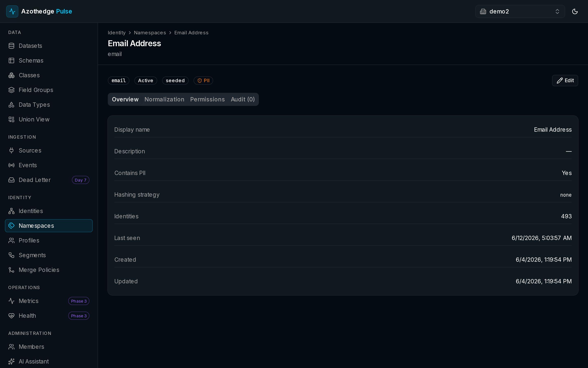Open the Dead Letter page
588x368 pixels.
pyautogui.click(x=49, y=180)
